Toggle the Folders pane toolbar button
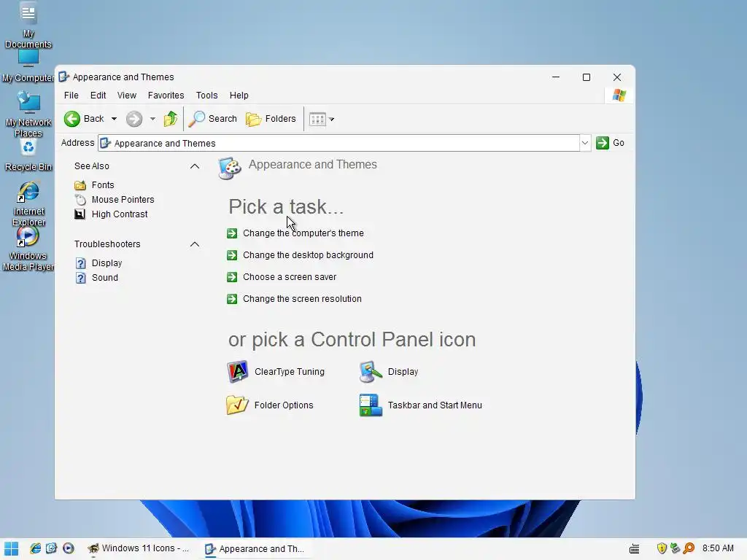747x560 pixels. (271, 119)
